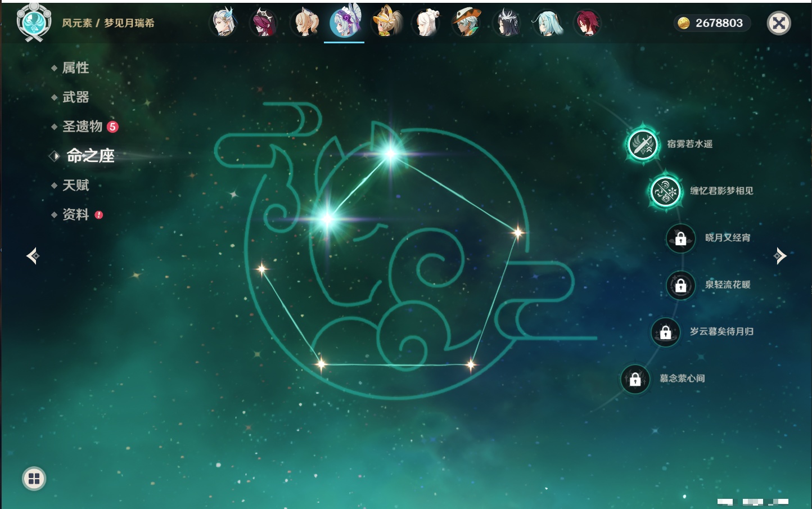The height and width of the screenshot is (509, 812).
Task: Click the gold Mora coin icon
Action: 684,23
